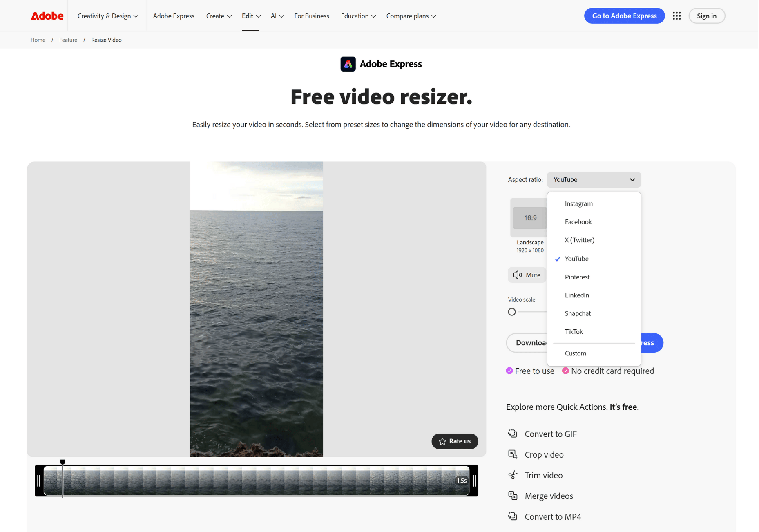Click the Trim video scissors icon

pos(512,475)
